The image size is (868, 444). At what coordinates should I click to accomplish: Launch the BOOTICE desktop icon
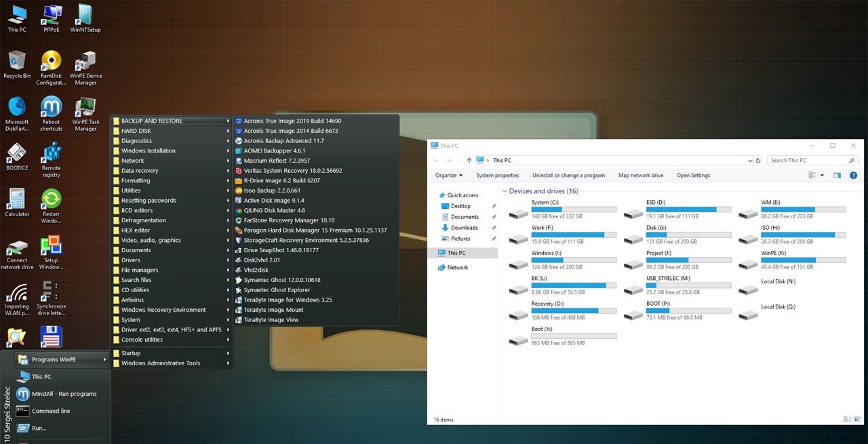[x=17, y=156]
